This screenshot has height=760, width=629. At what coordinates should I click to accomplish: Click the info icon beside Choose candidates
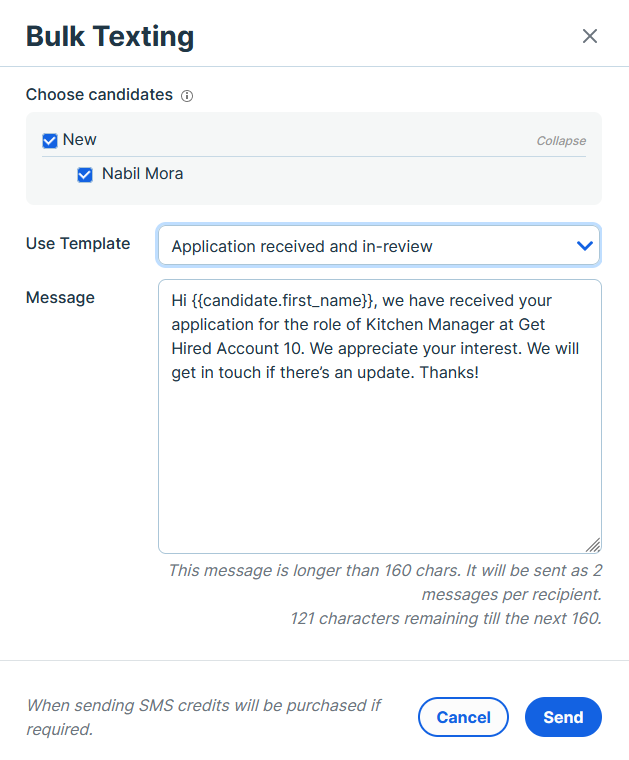(x=187, y=96)
